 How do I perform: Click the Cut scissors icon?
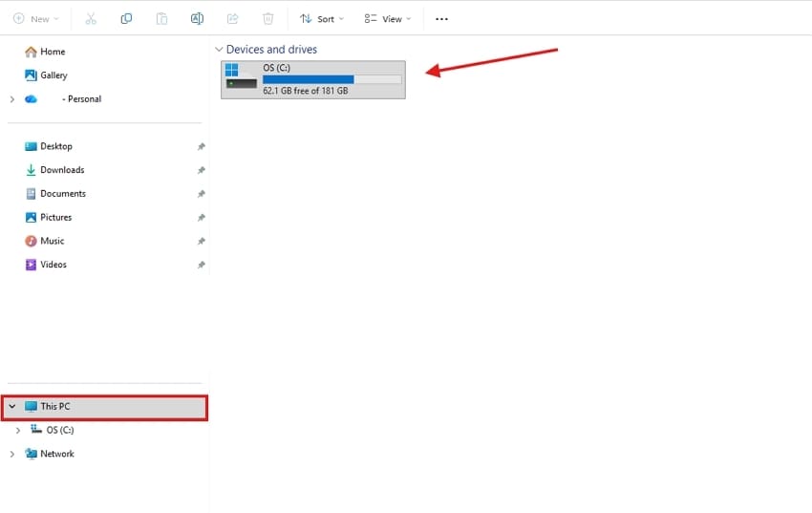click(x=91, y=19)
